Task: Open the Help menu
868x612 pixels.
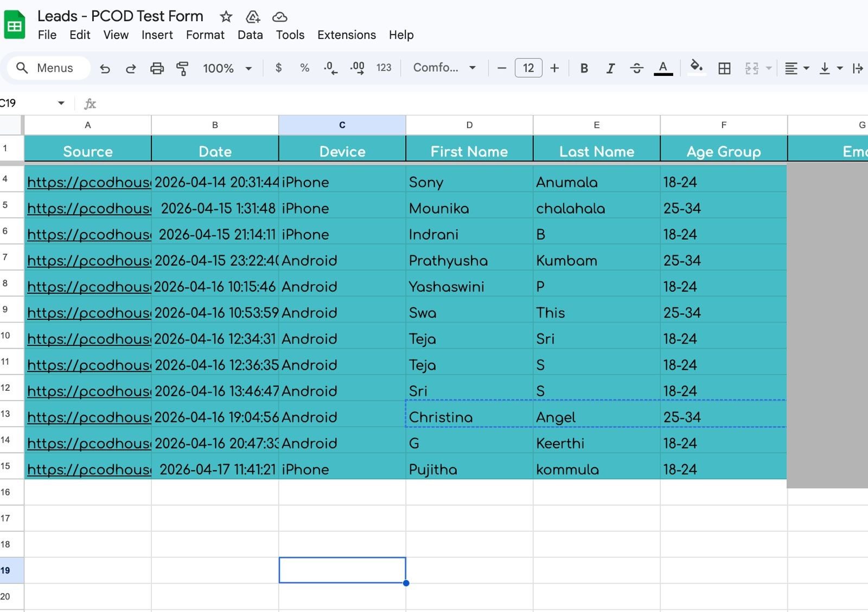Action: pyautogui.click(x=401, y=35)
